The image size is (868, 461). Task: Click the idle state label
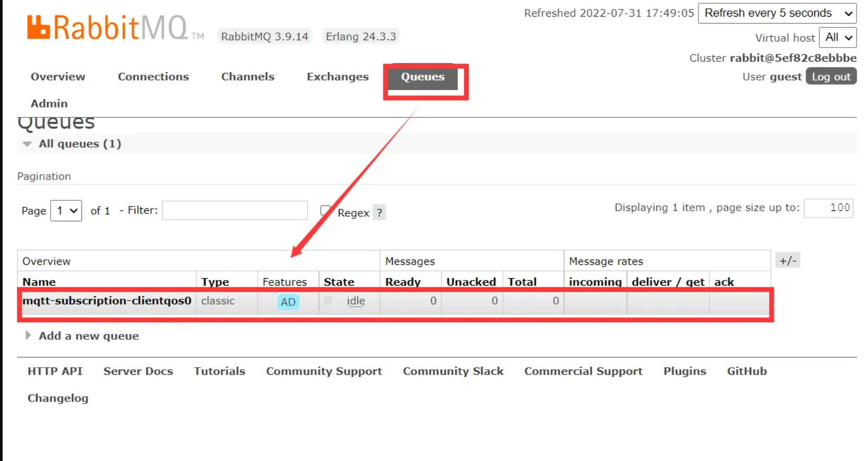(356, 301)
